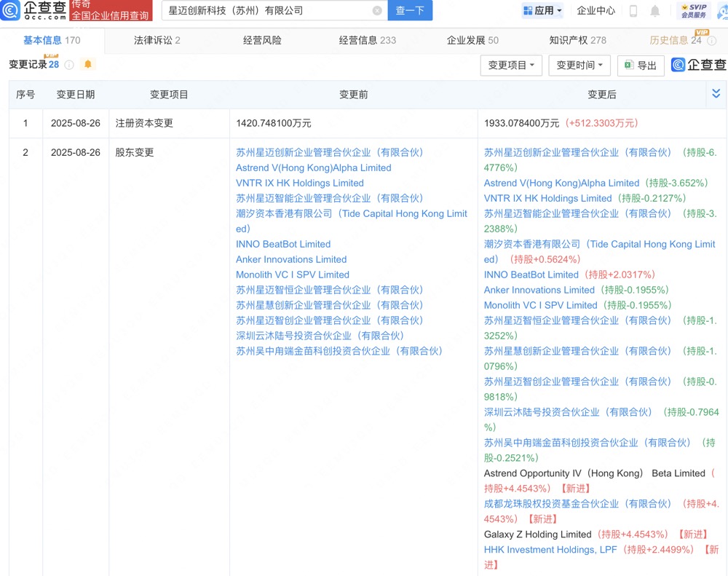The height and width of the screenshot is (576, 728).
Task: Open INNO BeatBot Limited in 变更前 column
Action: (283, 245)
